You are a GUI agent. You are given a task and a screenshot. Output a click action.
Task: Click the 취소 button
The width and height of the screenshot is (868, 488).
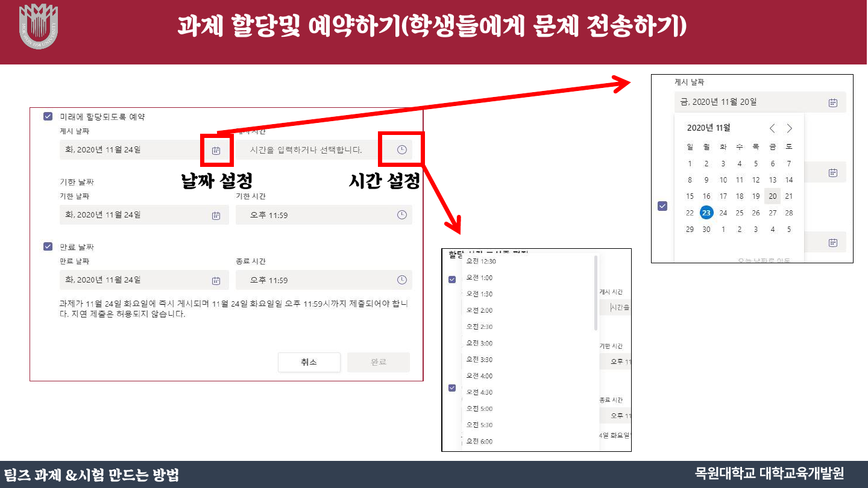309,362
